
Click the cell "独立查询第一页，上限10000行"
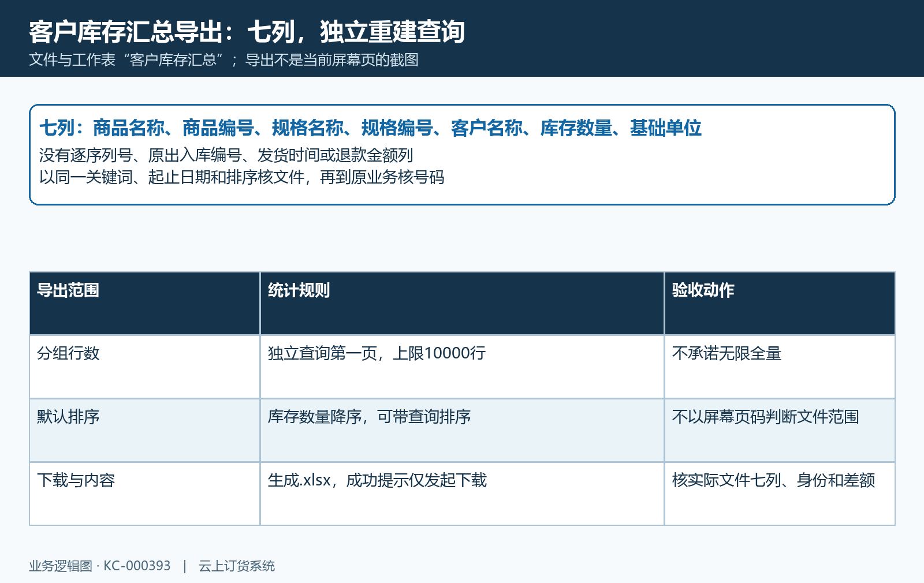pyautogui.click(x=462, y=367)
